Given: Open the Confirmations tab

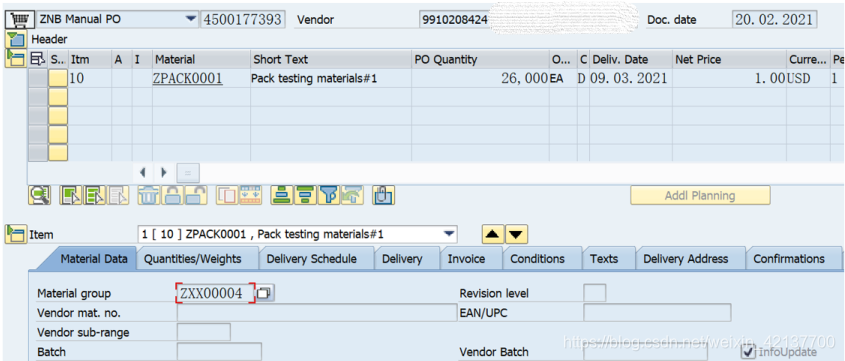Looking at the screenshot, I should (x=789, y=259).
